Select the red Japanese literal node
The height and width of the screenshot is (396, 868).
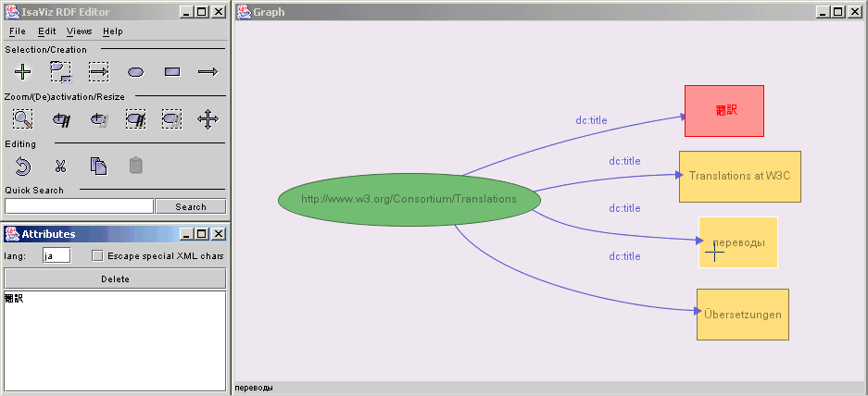(x=723, y=110)
